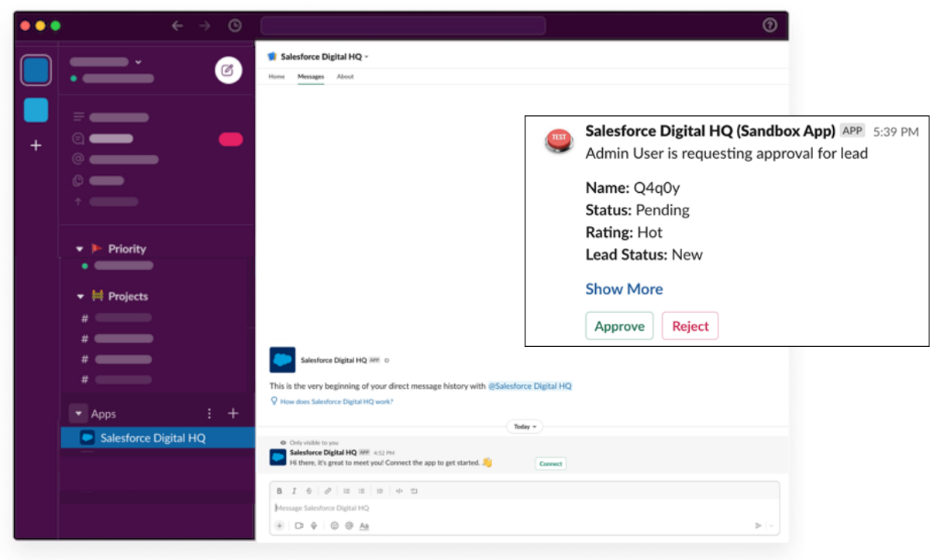Insert inline code in composer
This screenshot has width=930, height=560.
pyautogui.click(x=399, y=491)
